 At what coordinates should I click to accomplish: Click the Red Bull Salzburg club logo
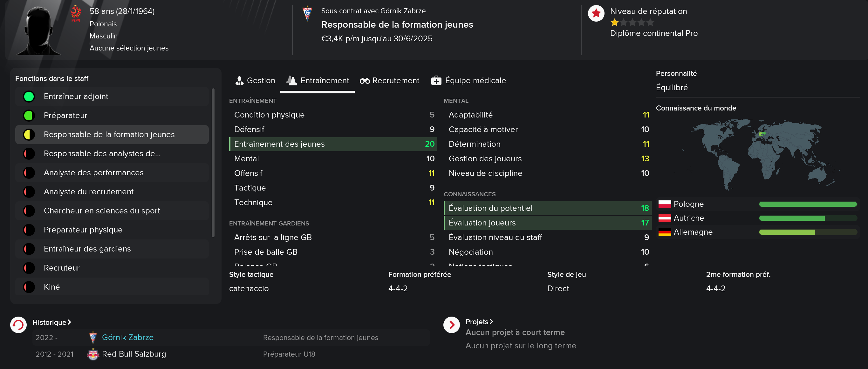[93, 354]
